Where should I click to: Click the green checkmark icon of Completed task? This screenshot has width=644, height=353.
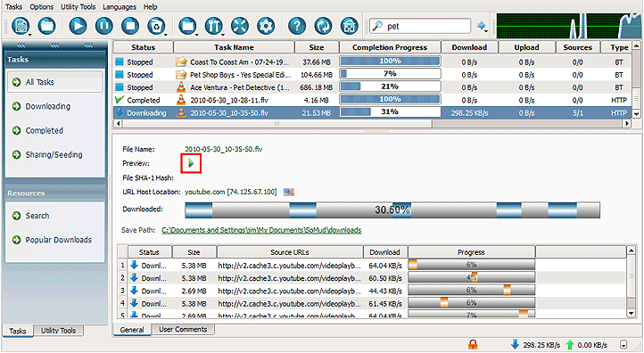pyautogui.click(x=120, y=100)
